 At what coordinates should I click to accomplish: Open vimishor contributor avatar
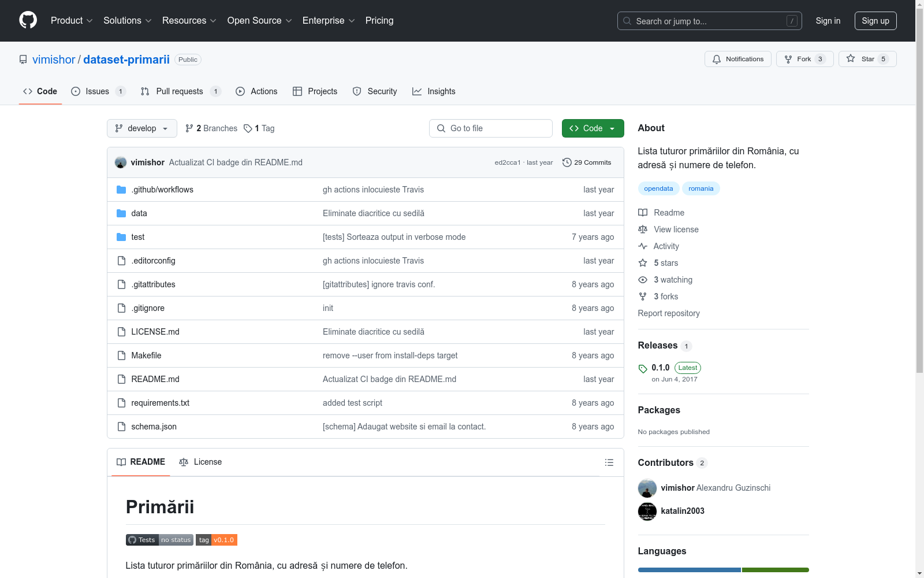coord(647,488)
